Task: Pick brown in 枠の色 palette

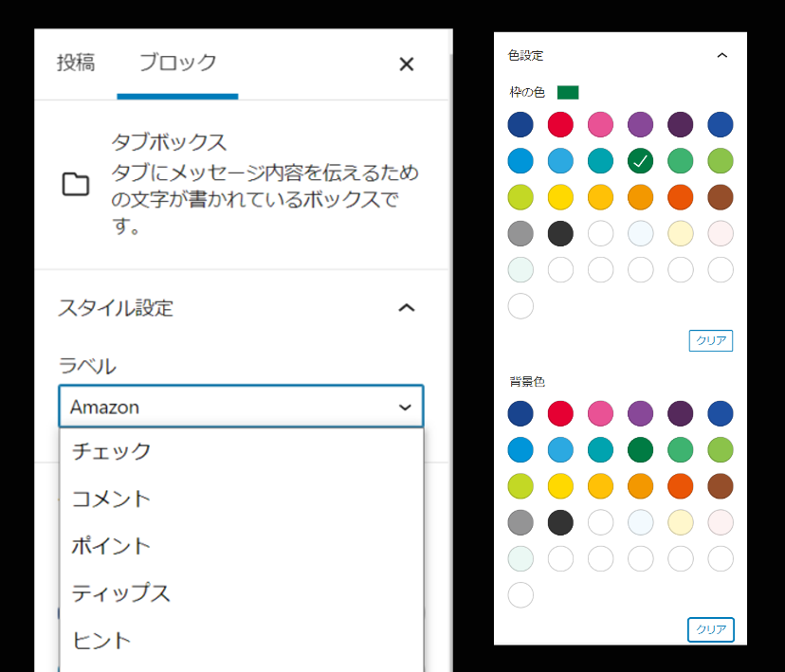Action: coord(721,197)
